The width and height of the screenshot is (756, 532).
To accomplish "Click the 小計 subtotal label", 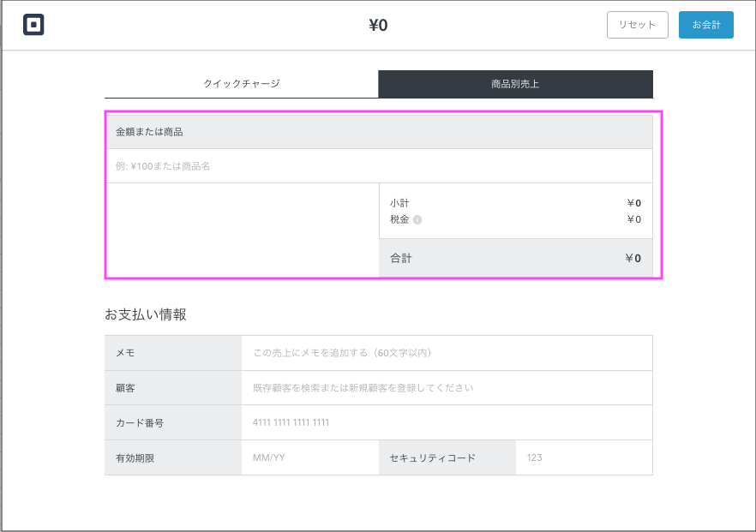I will pyautogui.click(x=399, y=203).
